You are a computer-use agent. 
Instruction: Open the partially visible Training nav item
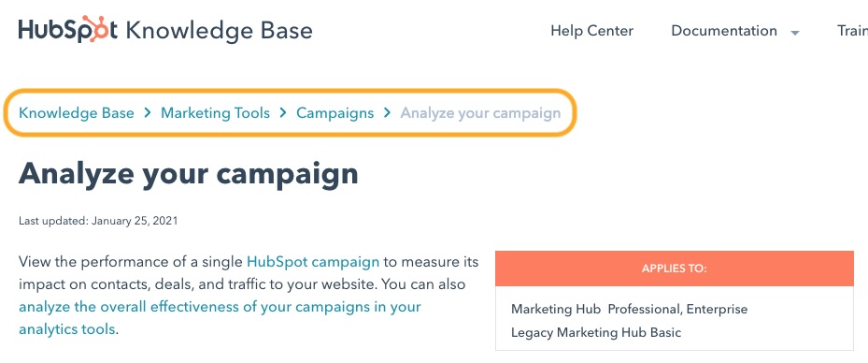[x=852, y=31]
